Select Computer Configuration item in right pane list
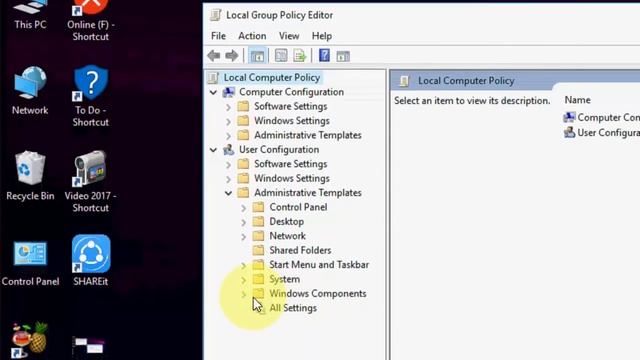The height and width of the screenshot is (360, 640). pos(601,118)
